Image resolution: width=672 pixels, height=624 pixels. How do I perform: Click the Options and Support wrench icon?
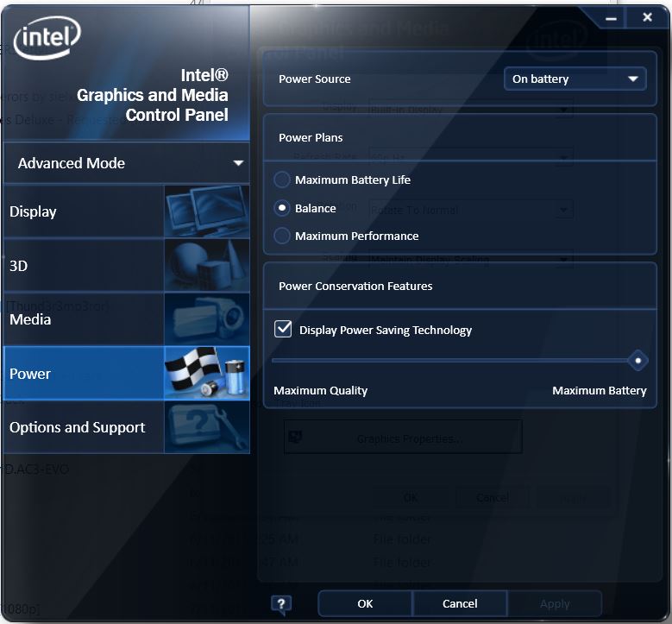click(x=207, y=427)
